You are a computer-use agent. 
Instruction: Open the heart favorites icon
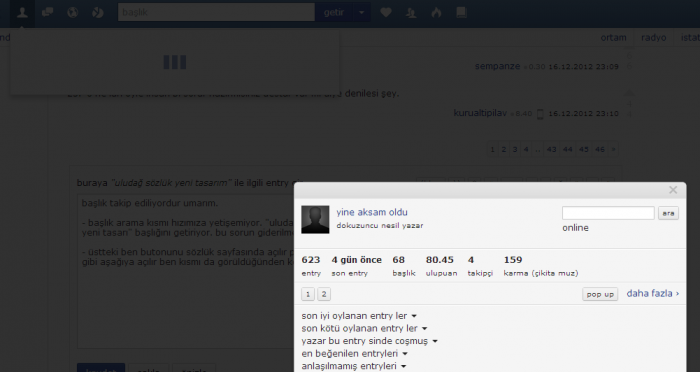point(386,13)
